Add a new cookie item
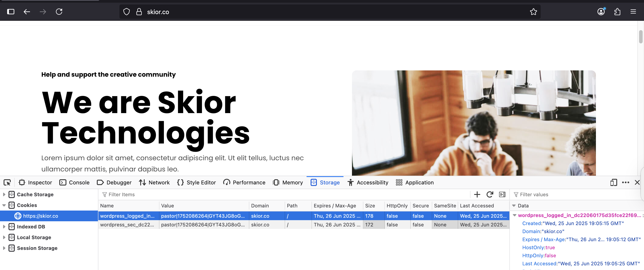644x270 pixels. point(477,194)
